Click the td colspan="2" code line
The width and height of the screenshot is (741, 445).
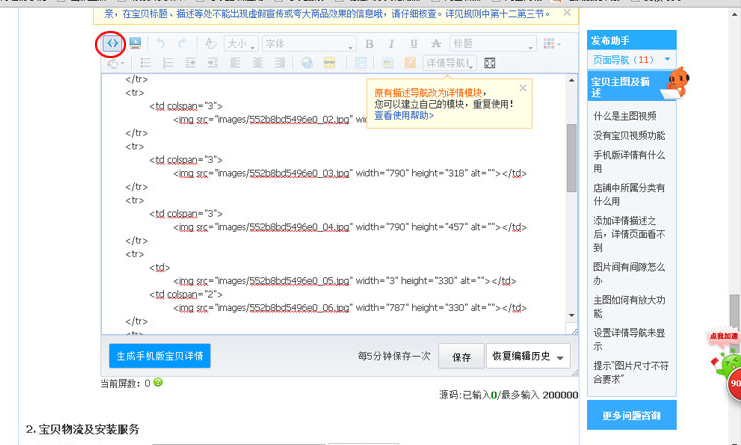pos(186,294)
